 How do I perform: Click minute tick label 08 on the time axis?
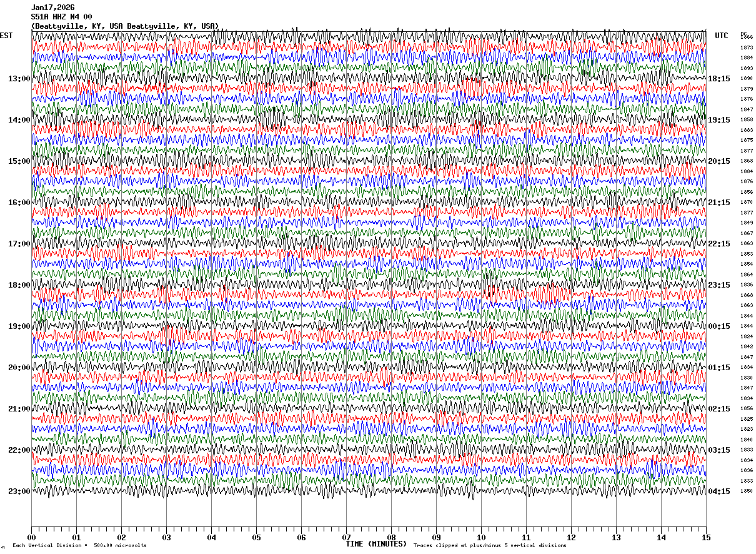point(391,537)
